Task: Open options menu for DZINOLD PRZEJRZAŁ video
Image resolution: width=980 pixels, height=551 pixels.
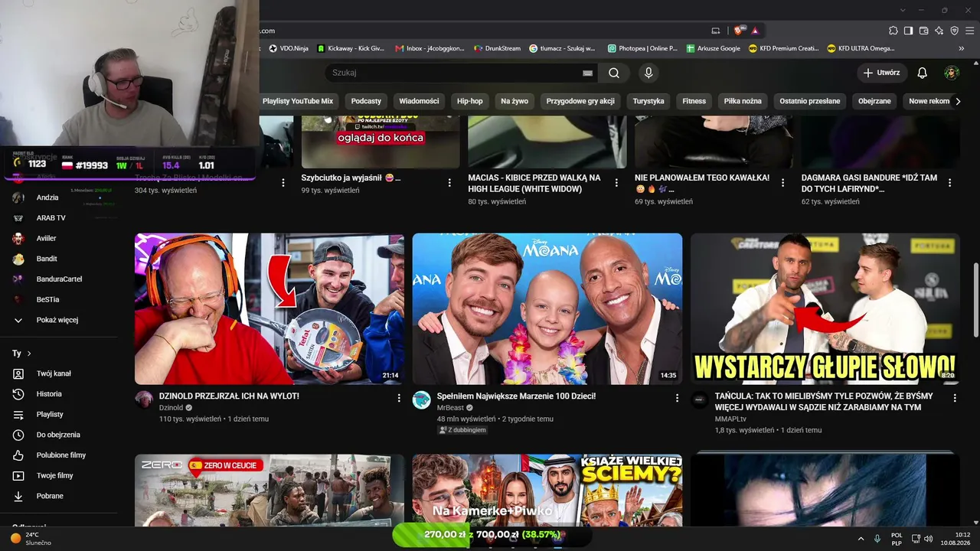Action: point(399,398)
